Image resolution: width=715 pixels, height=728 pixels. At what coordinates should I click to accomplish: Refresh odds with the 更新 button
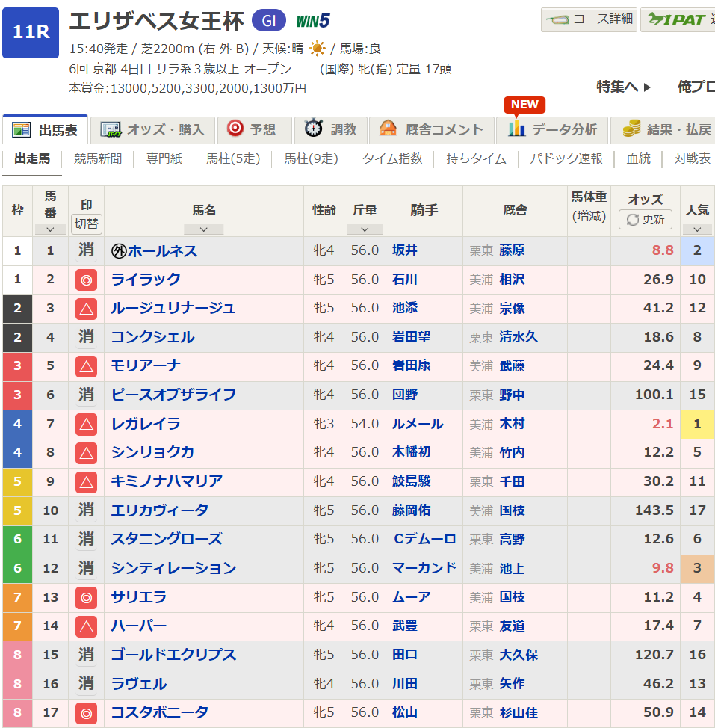click(646, 219)
